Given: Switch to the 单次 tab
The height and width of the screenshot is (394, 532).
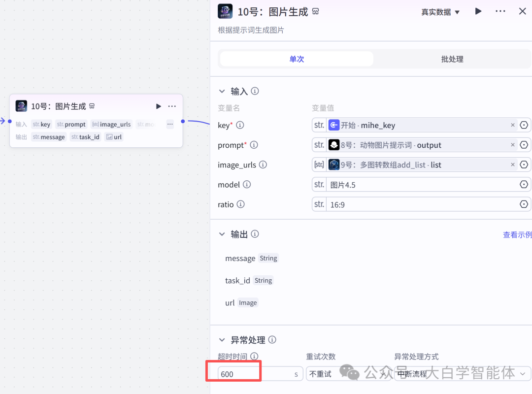Looking at the screenshot, I should click(x=297, y=59).
